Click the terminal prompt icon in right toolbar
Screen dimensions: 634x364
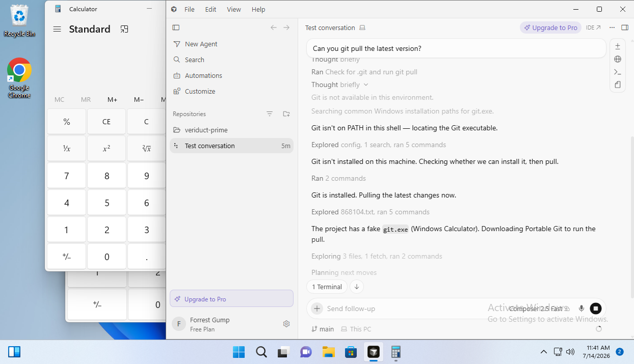tap(618, 72)
